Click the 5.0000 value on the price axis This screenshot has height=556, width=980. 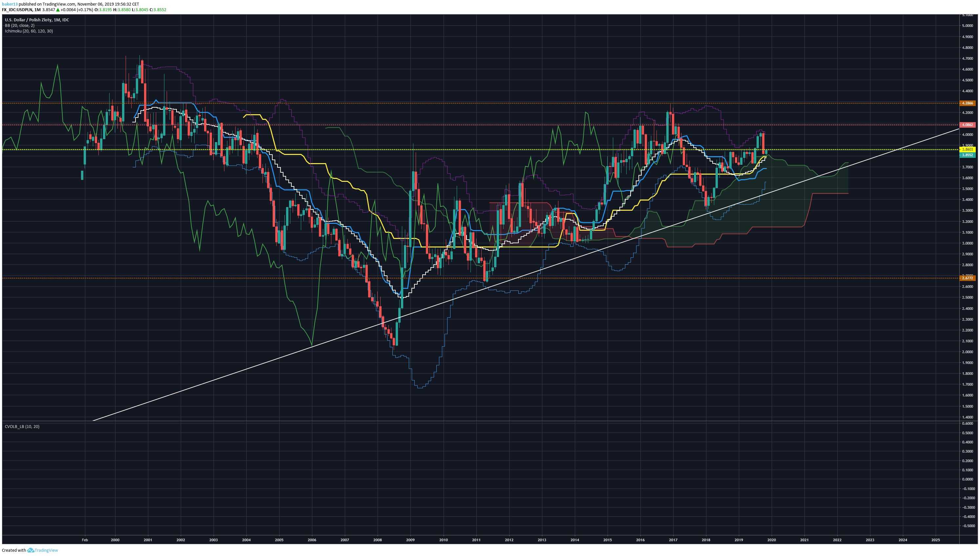pyautogui.click(x=968, y=26)
